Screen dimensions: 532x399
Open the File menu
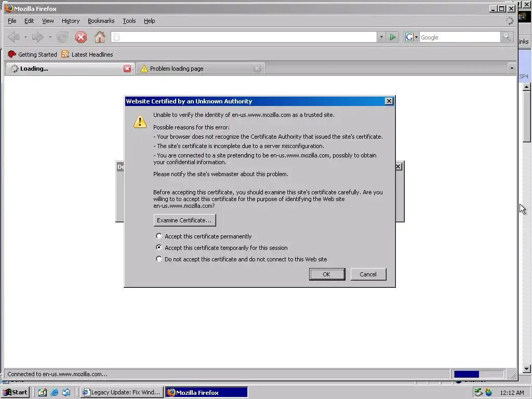12,21
